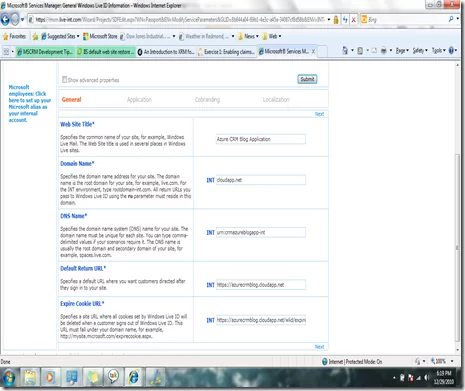The height and width of the screenshot is (391, 465).
Task: Select the Microsoft Services Manager tab
Action: tap(284, 51)
